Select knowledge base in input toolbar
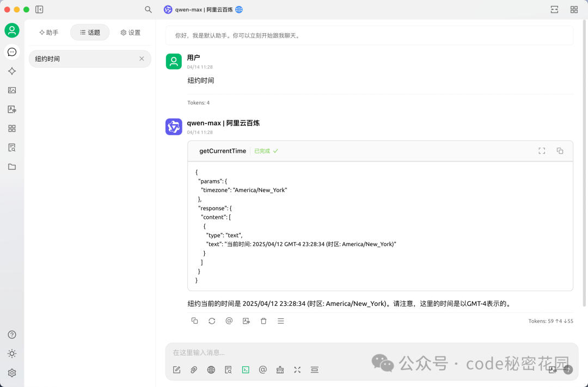 click(228, 370)
